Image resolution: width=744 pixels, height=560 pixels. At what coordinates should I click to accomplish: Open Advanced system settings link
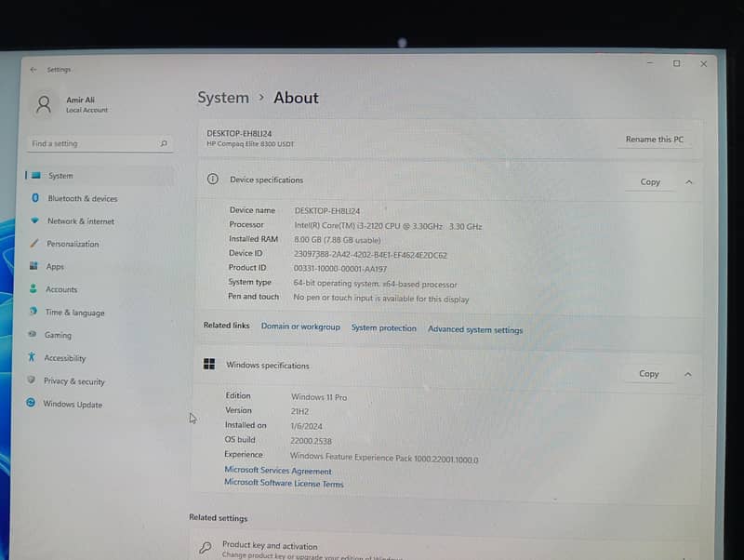[x=475, y=329]
